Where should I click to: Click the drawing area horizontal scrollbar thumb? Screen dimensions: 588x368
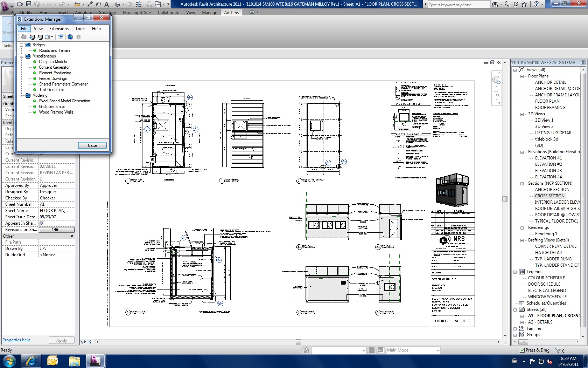click(298, 342)
